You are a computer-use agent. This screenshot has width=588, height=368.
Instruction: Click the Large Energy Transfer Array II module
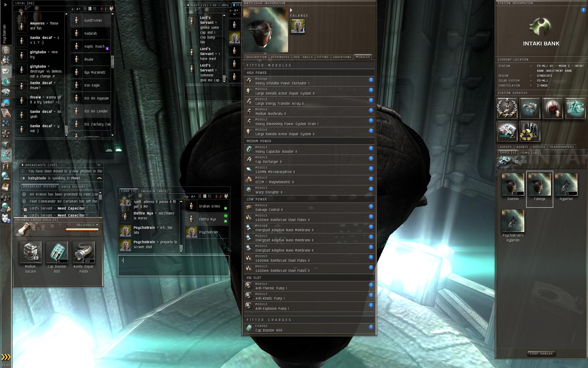(x=309, y=102)
